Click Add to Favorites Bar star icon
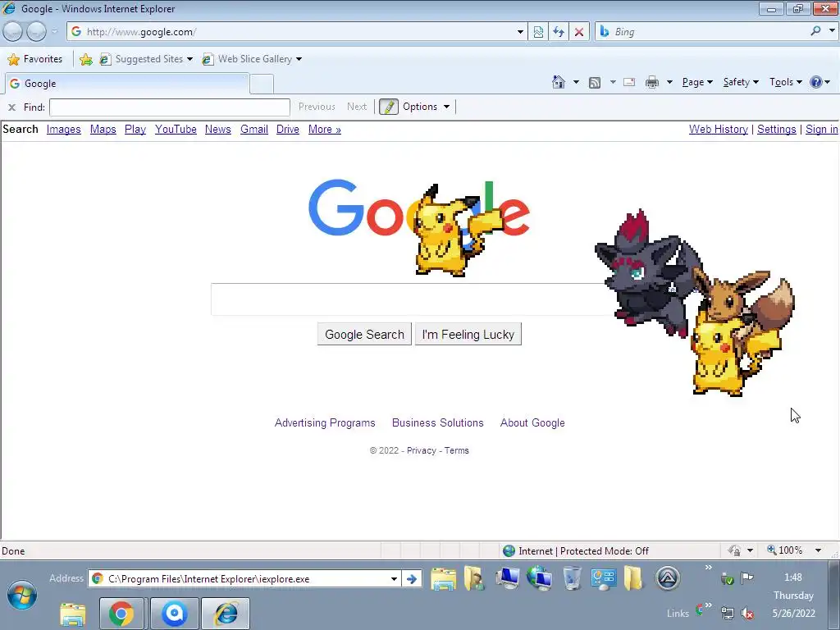The image size is (840, 630). point(85,59)
